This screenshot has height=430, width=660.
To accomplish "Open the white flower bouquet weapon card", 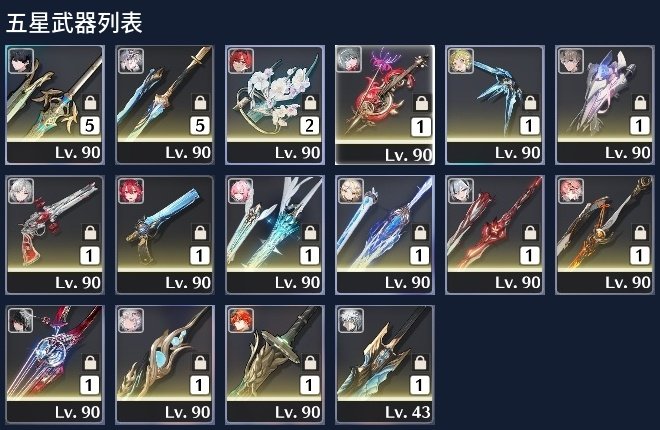I will pos(275,104).
